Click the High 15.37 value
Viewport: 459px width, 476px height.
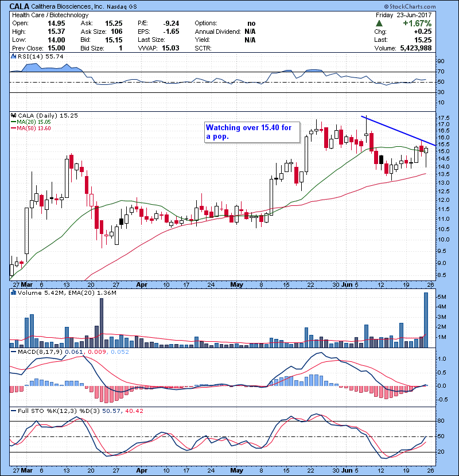[56, 32]
